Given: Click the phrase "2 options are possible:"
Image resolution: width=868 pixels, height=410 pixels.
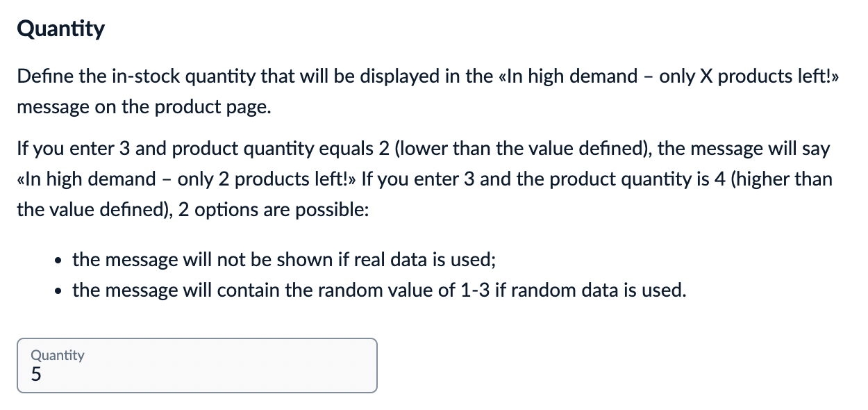Looking at the screenshot, I should tap(273, 210).
